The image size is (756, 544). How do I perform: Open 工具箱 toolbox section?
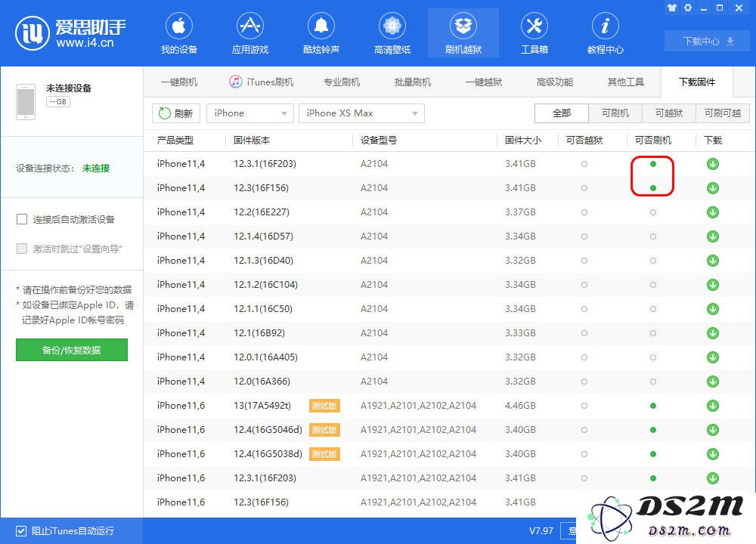click(534, 34)
